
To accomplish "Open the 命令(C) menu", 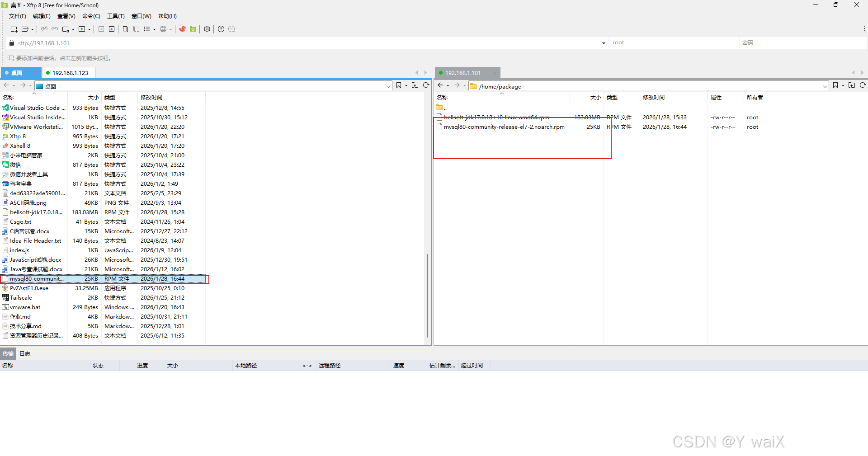I will [x=91, y=16].
